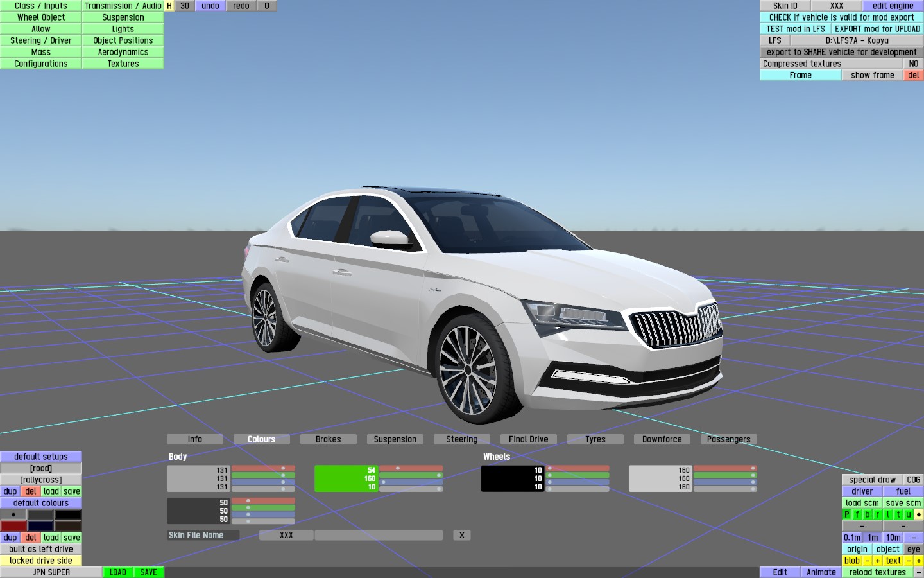
Task: Click load scm
Action: click(x=862, y=503)
